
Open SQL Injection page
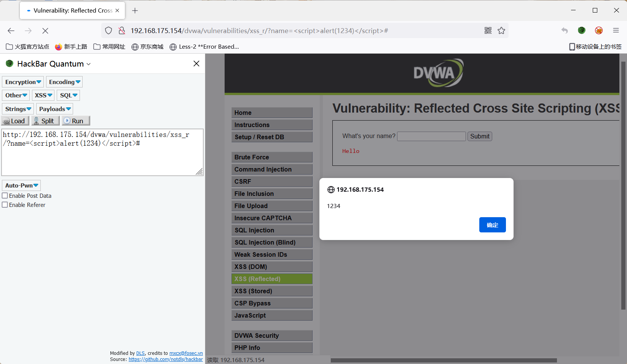point(272,230)
